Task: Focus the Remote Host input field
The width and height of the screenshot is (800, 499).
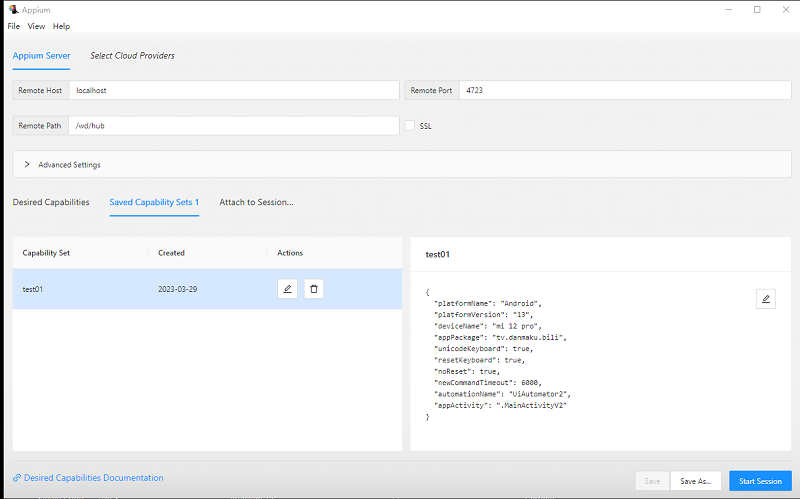Action: pos(234,90)
